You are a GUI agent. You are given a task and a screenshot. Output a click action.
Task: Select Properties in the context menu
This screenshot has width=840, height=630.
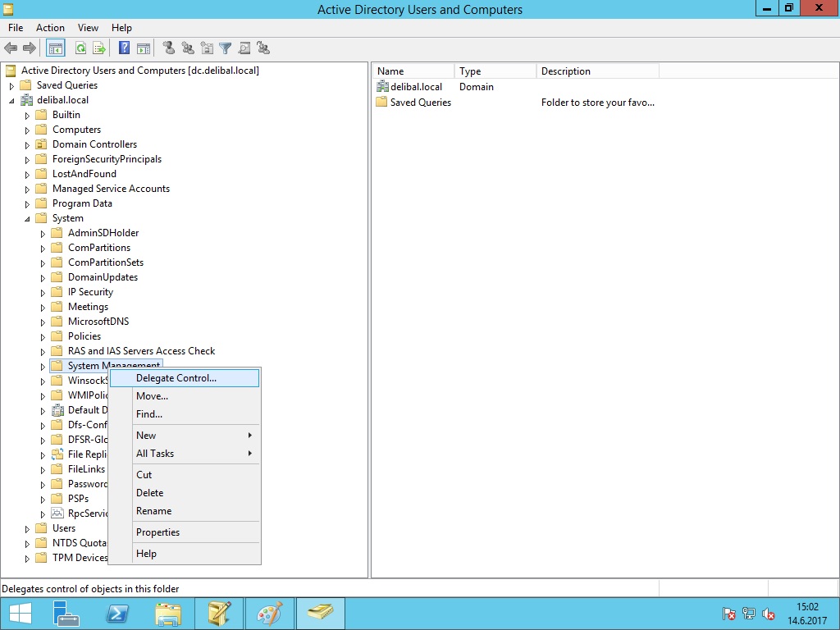tap(157, 532)
